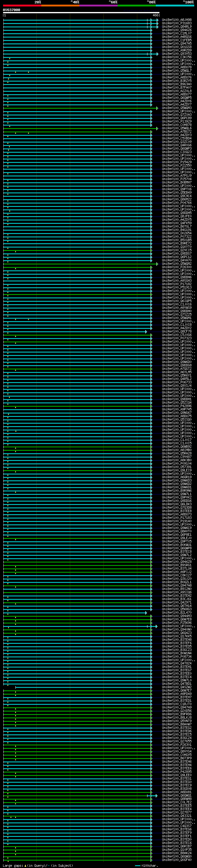Click the left start tick of UniRef100_Q4SZW2 bar
This screenshot has width=197, height=868.
15,687
